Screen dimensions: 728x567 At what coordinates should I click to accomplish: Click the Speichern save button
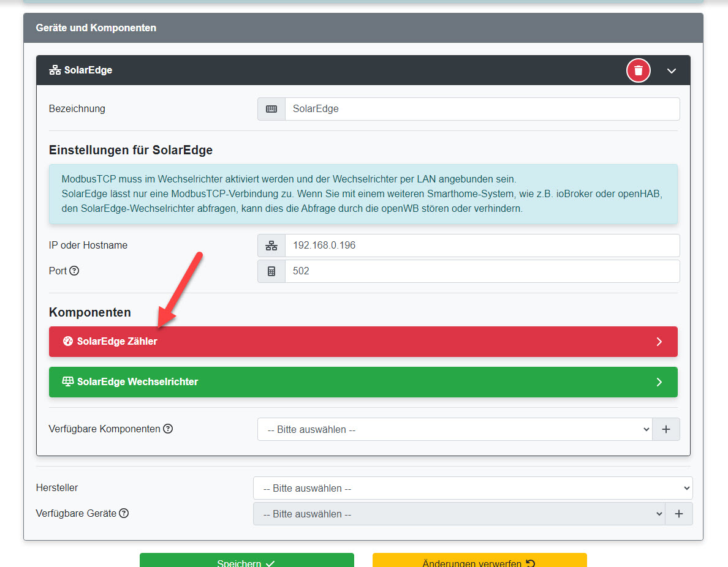[x=246, y=560]
